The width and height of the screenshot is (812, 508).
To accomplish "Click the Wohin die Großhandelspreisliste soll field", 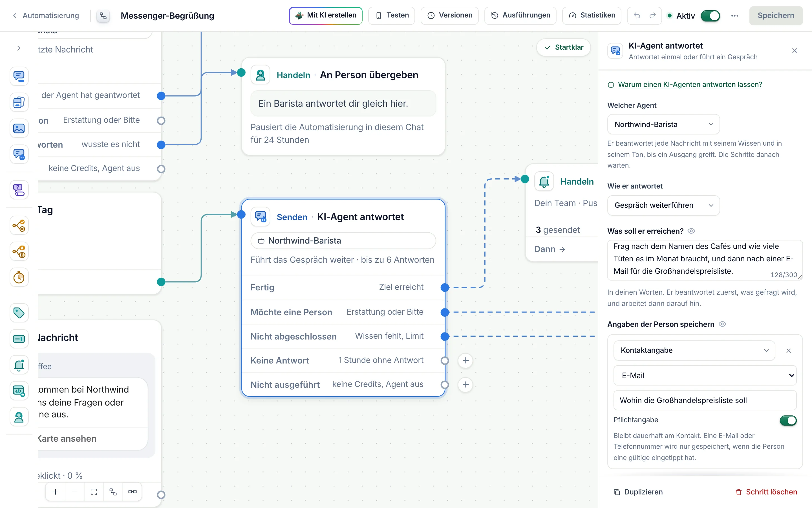I will click(x=705, y=400).
